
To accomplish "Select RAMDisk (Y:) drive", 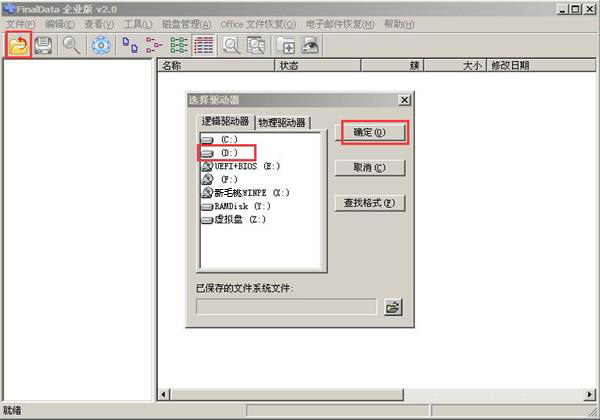I will (236, 206).
